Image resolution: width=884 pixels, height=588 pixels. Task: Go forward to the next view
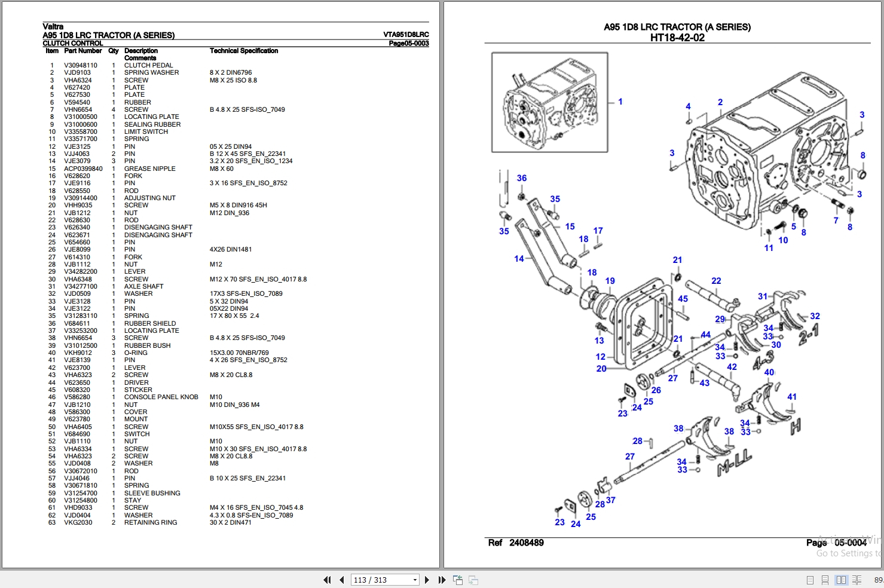[x=473, y=580]
